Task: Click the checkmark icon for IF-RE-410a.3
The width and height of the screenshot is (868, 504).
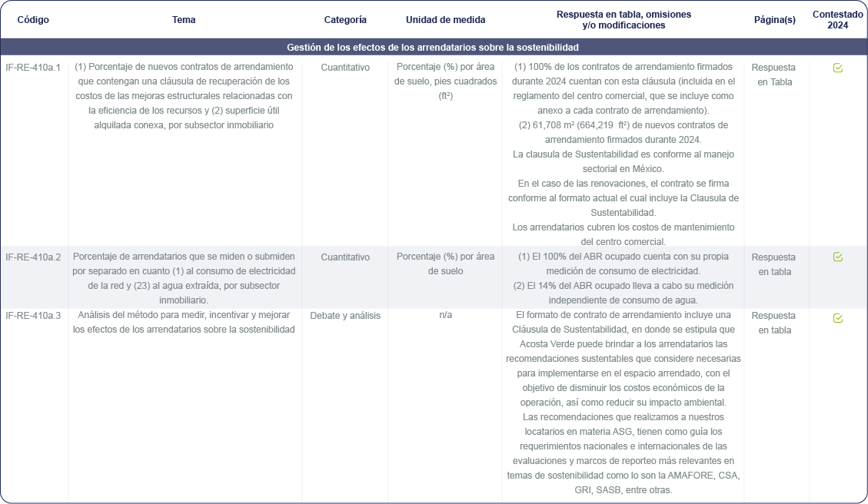Action: (838, 318)
